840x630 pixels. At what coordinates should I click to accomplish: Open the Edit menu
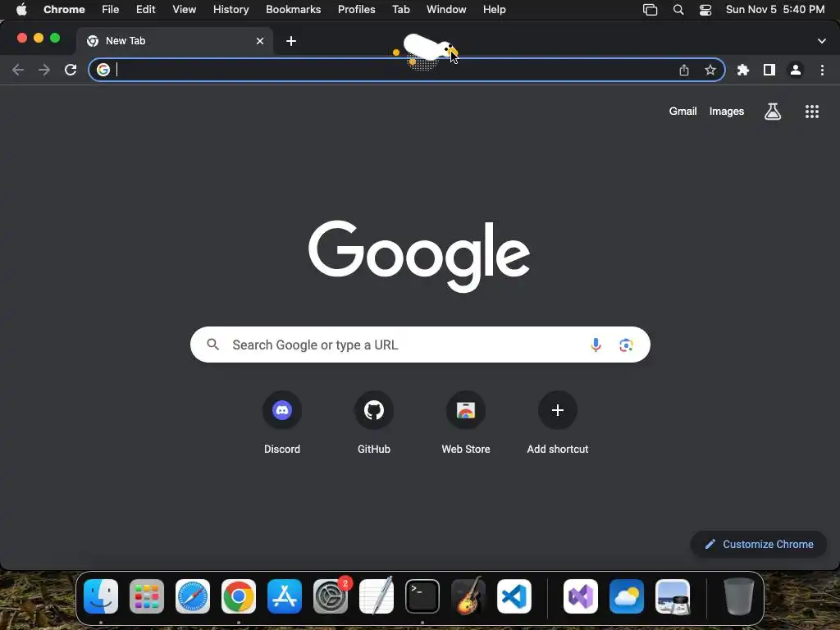[x=146, y=10]
